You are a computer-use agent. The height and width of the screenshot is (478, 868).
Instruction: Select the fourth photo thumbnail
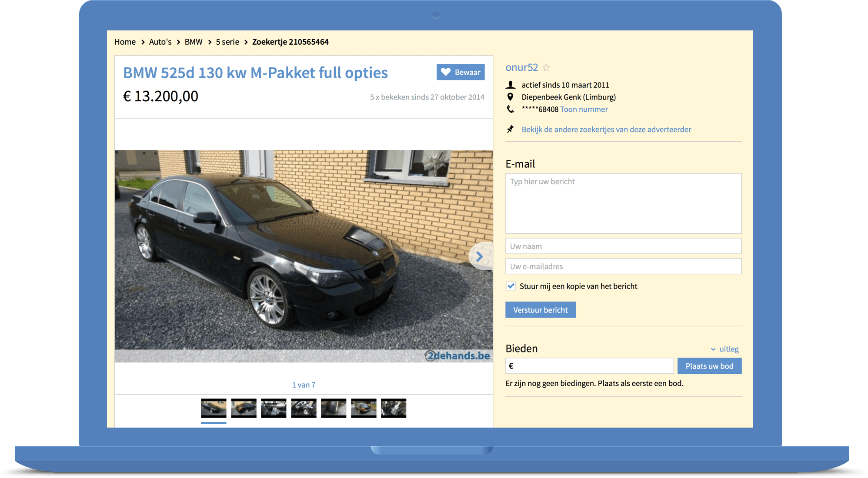tap(304, 408)
